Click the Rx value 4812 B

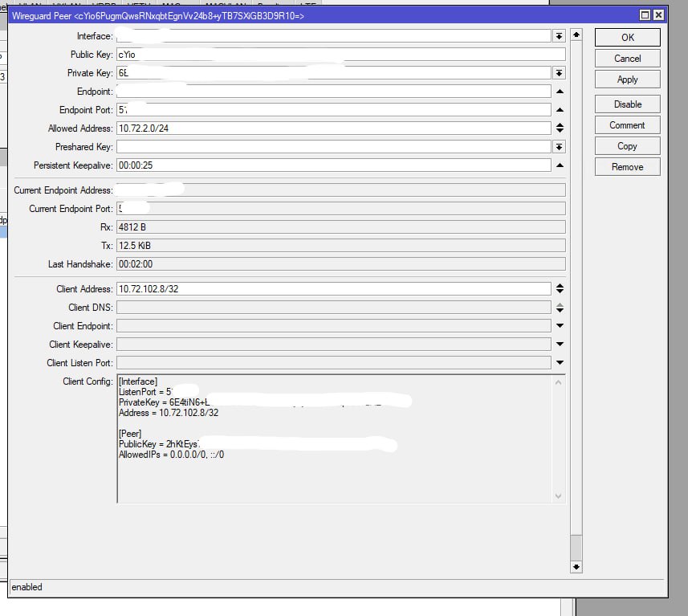click(341, 227)
